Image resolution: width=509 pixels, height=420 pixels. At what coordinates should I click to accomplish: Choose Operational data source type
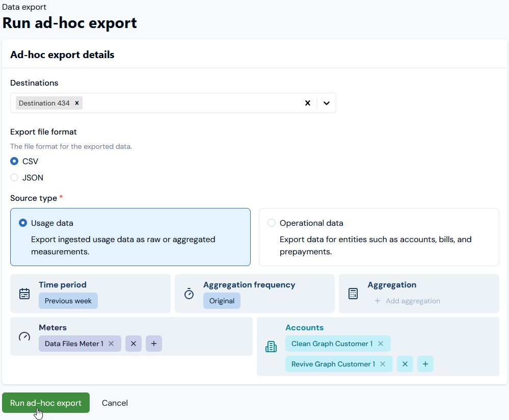[379, 237]
